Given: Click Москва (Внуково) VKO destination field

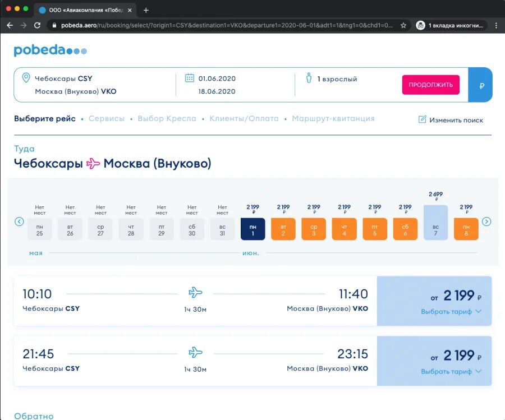Looking at the screenshot, I should pos(76,91).
